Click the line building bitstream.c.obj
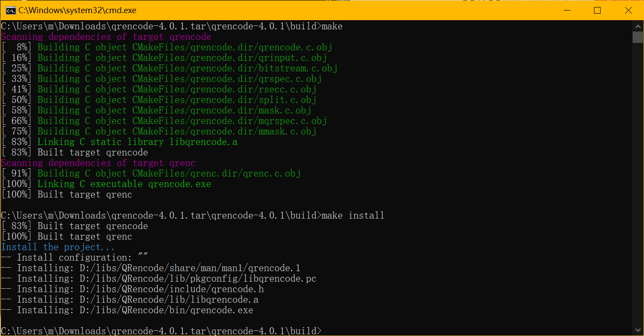Screen dimensions: 644x336 pyautogui.click(x=187, y=68)
